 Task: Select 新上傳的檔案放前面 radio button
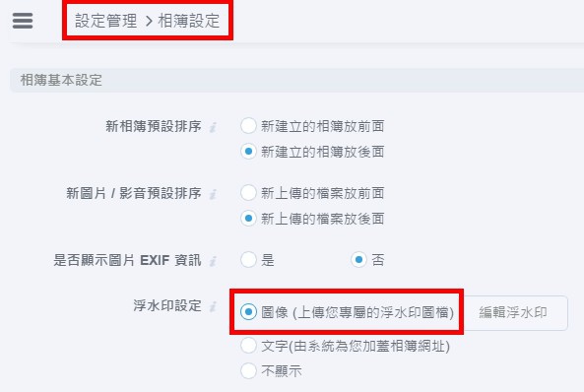tap(248, 193)
